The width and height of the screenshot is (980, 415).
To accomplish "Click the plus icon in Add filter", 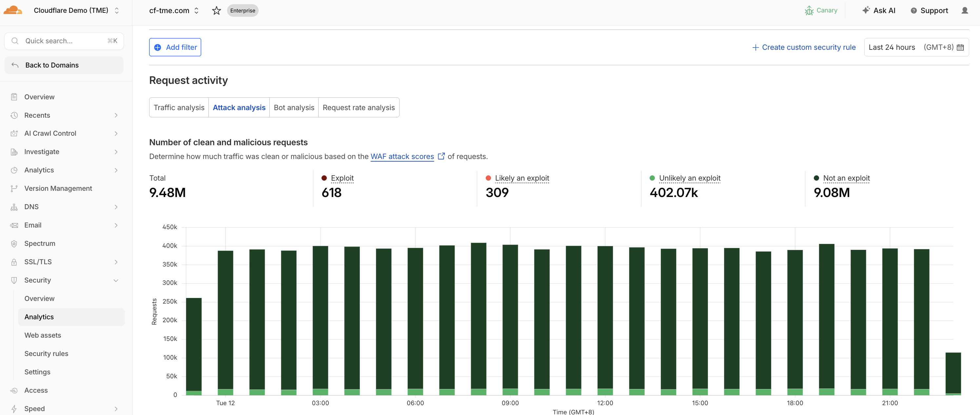I will tap(158, 48).
